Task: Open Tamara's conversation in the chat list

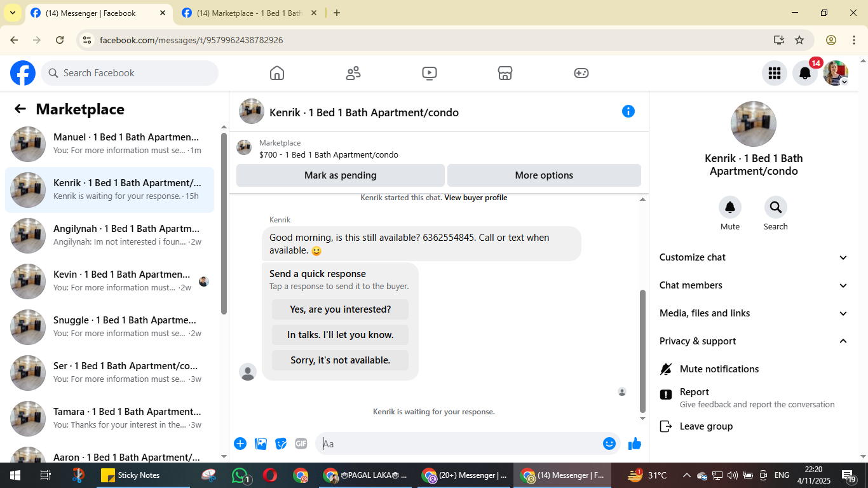Action: [109, 419]
